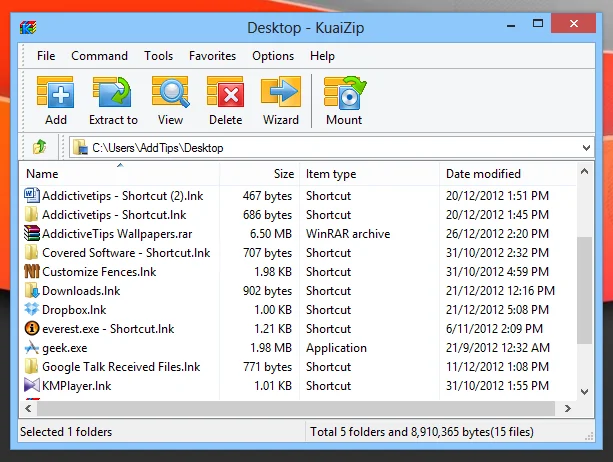
Task: Open the File menu
Action: (x=46, y=56)
